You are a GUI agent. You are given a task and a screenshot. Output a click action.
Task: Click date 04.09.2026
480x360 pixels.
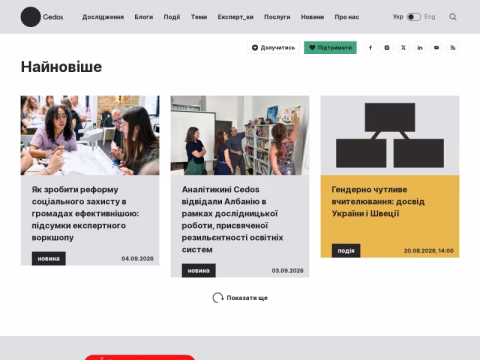click(x=138, y=259)
